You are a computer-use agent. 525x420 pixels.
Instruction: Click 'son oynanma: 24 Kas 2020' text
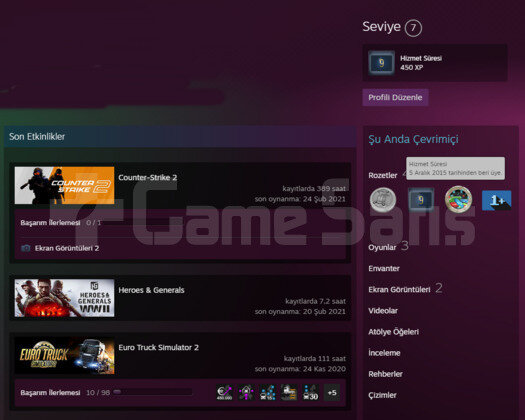point(300,369)
